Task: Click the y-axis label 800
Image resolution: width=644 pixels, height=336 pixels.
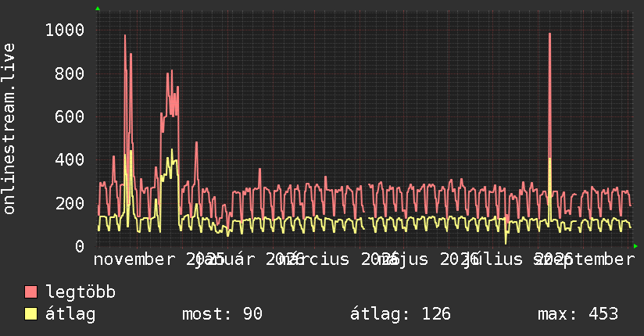Action: coord(70,73)
